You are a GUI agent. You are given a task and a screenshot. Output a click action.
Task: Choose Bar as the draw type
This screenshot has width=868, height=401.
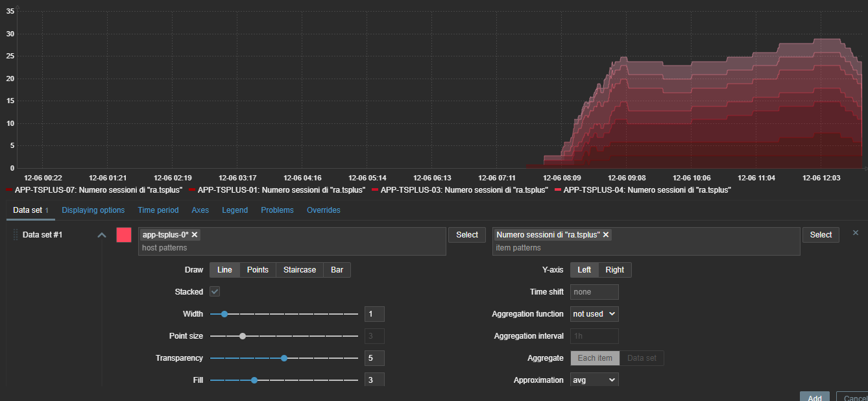tap(337, 270)
